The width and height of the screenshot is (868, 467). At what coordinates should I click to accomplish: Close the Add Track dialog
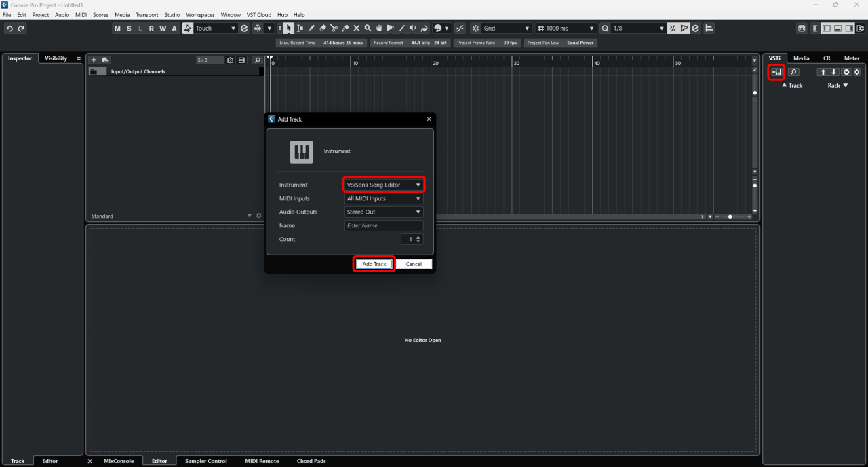tap(429, 119)
